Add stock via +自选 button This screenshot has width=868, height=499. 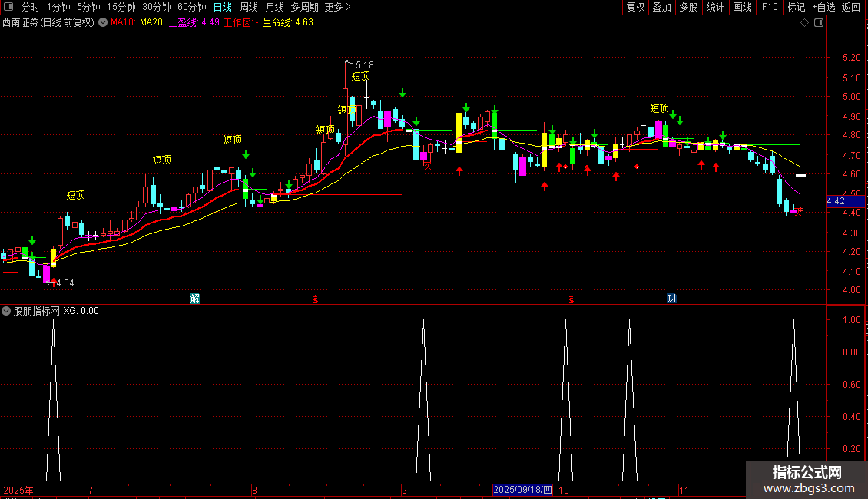coord(823,7)
